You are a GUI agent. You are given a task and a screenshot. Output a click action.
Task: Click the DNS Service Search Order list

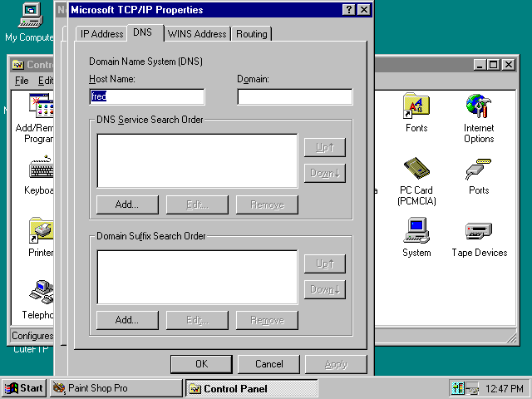197,160
